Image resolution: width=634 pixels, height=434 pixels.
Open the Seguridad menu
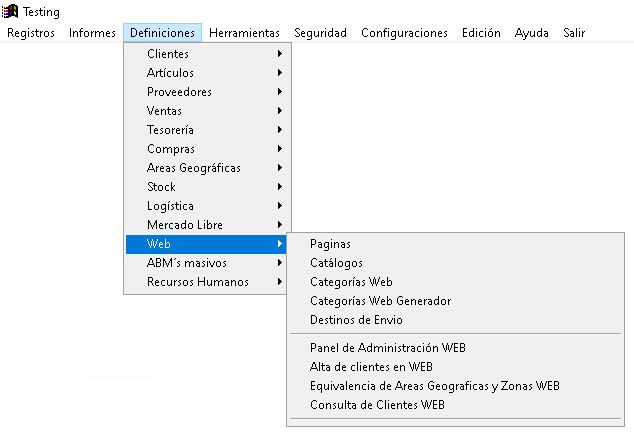pyautogui.click(x=320, y=33)
